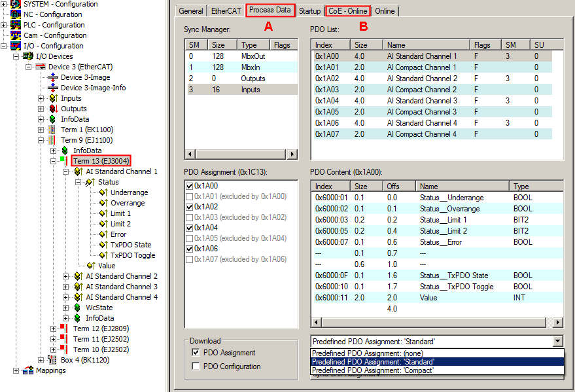Image resolution: width=575 pixels, height=392 pixels.
Task: Click the Name column header in PDO List
Action: point(426,45)
